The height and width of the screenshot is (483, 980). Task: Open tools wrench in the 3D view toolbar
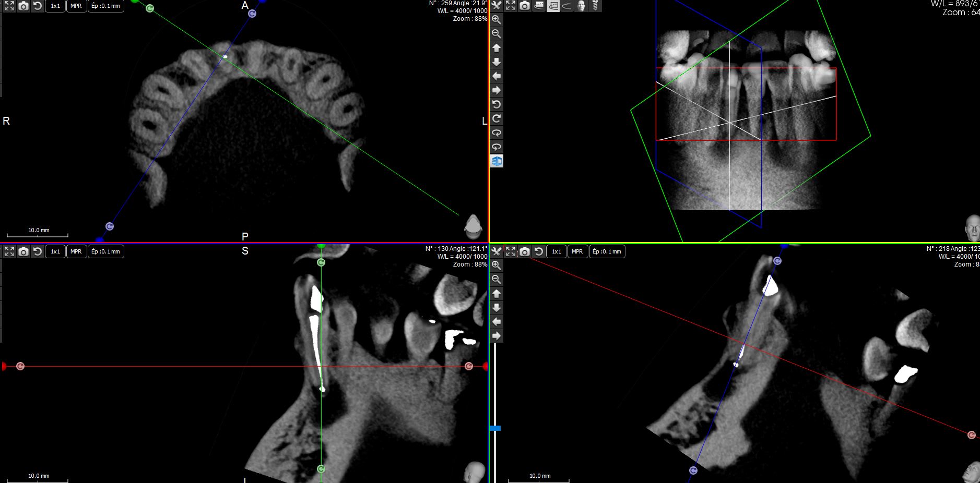pos(496,6)
